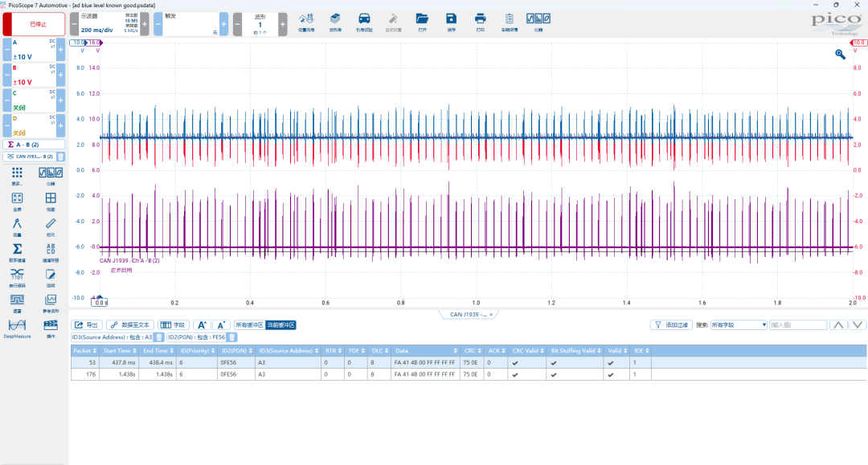Select the Current Buffer toggle
Screen dimensions: 868x465
[280, 324]
